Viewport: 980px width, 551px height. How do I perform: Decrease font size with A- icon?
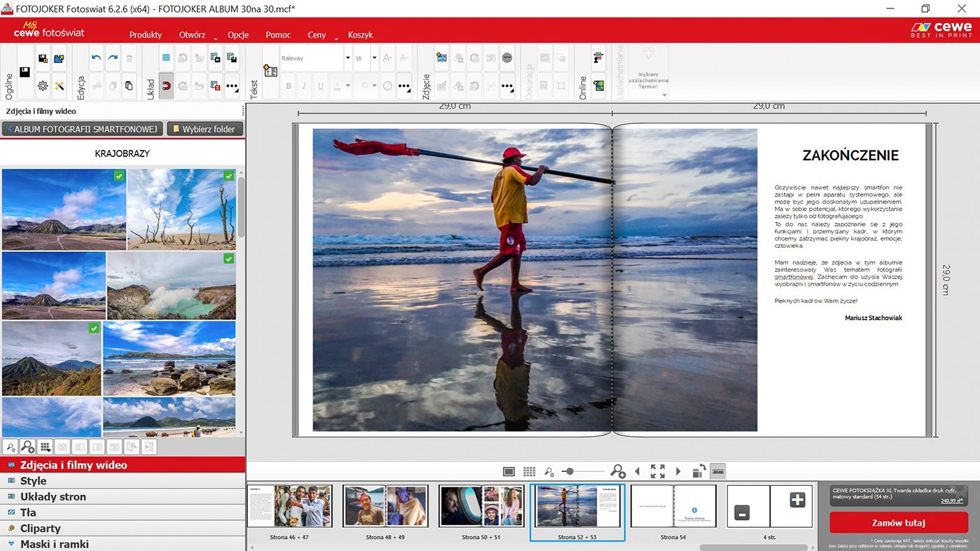click(x=404, y=58)
